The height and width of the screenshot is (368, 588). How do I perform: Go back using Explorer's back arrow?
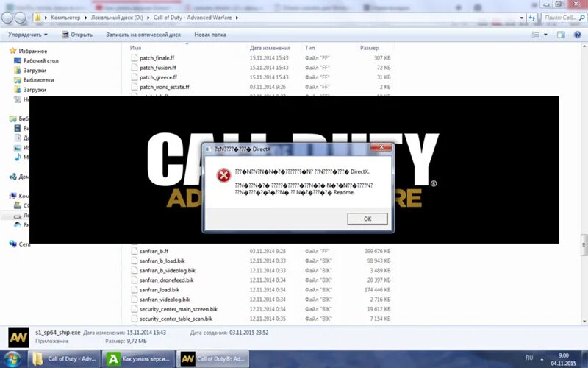7,18
